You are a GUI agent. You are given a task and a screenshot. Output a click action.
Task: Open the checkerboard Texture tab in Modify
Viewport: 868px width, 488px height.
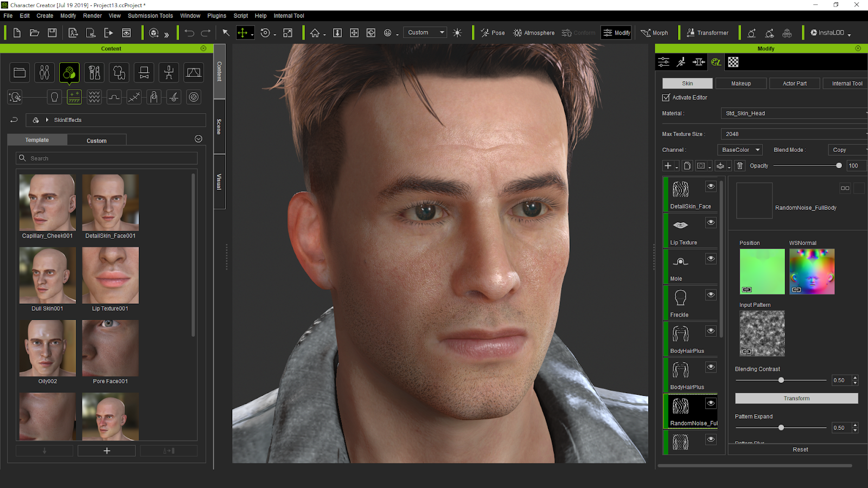coord(733,62)
